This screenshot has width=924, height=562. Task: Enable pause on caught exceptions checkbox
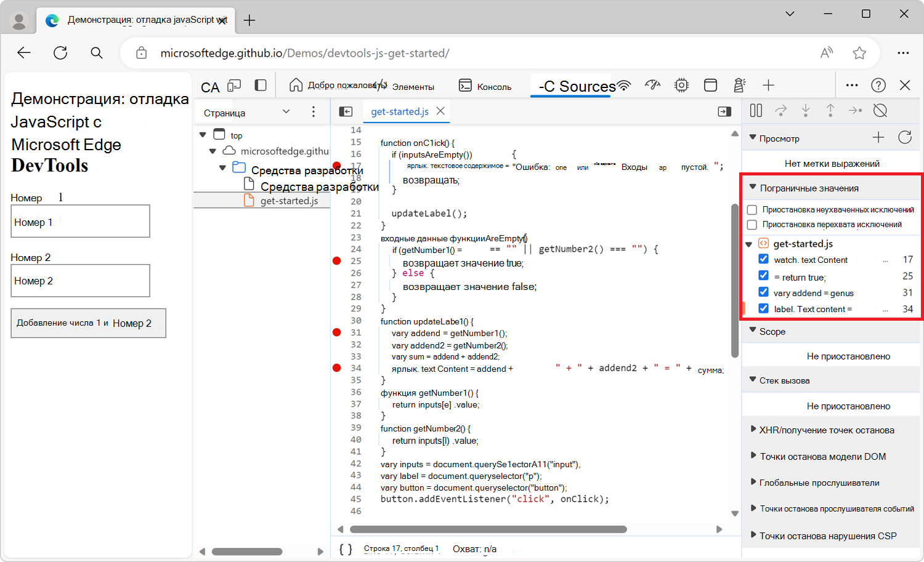(752, 225)
